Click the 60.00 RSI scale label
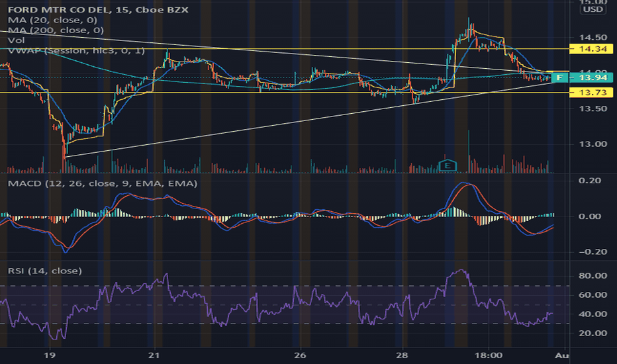The height and width of the screenshot is (364, 617). [593, 295]
